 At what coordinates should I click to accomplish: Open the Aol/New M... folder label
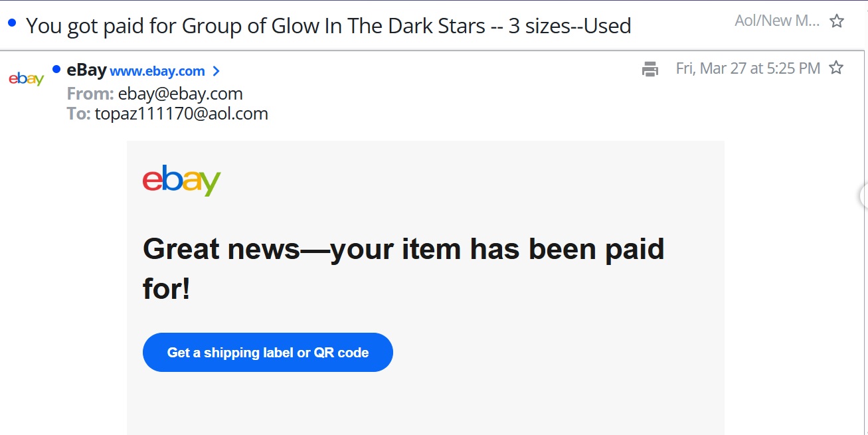click(776, 21)
